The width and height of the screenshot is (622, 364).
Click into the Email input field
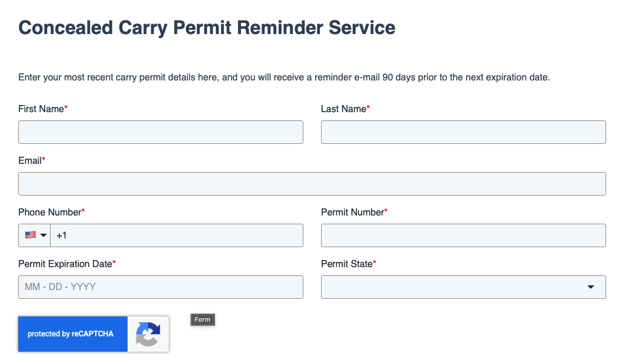click(312, 184)
